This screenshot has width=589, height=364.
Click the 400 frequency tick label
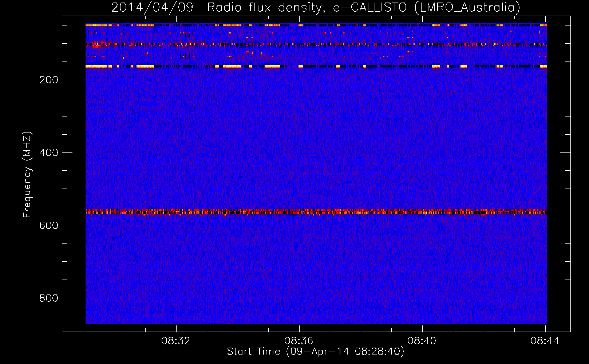click(49, 153)
